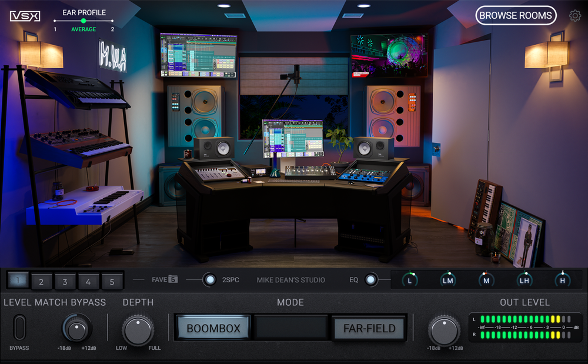Toggle the EQ on
This screenshot has height=364, width=588.
click(370, 280)
